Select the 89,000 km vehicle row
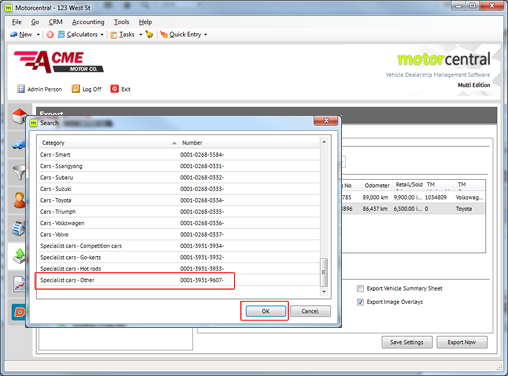The width and height of the screenshot is (508, 376). pos(413,197)
